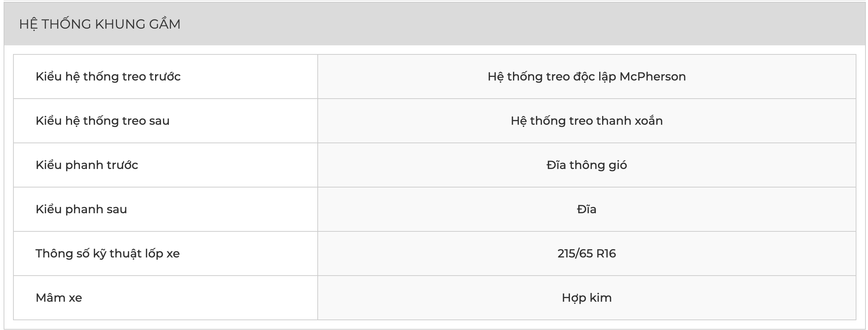Select the 'Thông số kỹ thuật lốp xe' label
This screenshot has width=868, height=330.
point(108,254)
